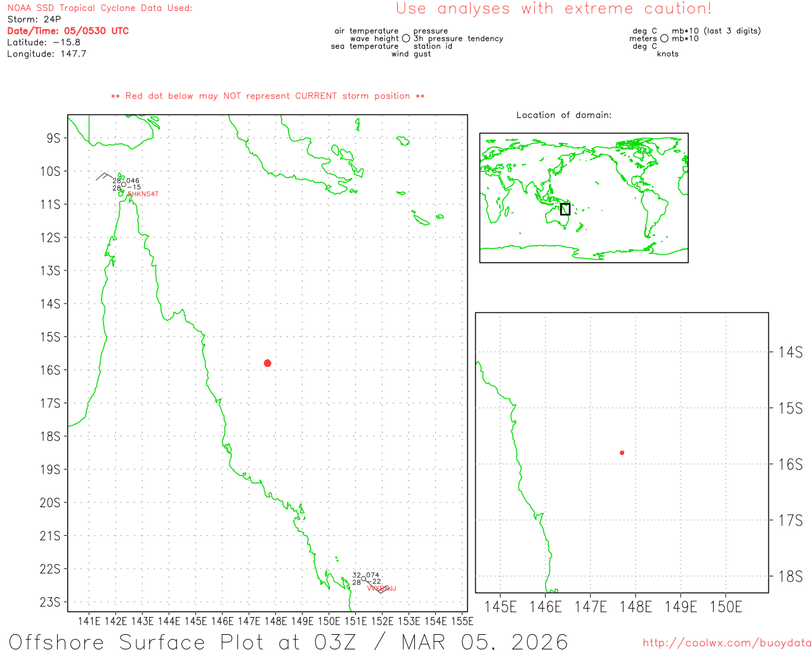Click the wind barb near 10S 141E

(x=105, y=176)
